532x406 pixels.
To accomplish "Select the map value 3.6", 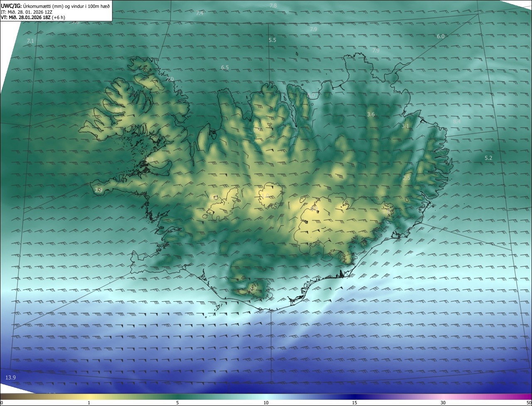I will pyautogui.click(x=371, y=114).
